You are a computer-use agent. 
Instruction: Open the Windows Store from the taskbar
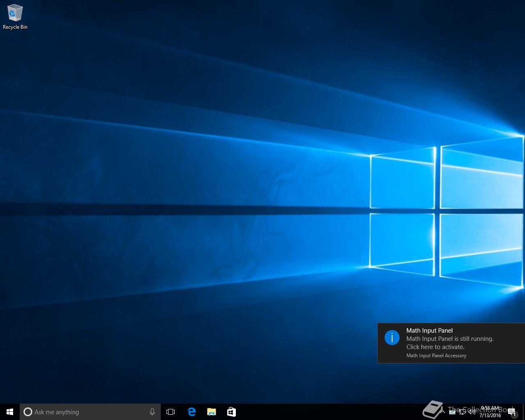231,412
